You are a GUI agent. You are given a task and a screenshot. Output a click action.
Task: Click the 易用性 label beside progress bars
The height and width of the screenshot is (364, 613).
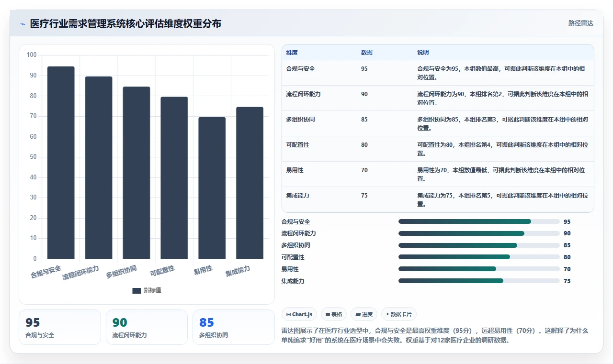tap(290, 269)
